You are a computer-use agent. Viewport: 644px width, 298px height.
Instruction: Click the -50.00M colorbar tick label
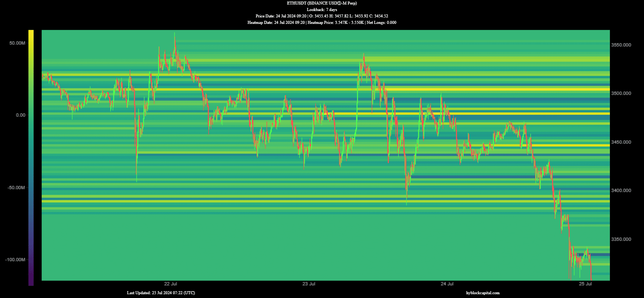coord(17,188)
